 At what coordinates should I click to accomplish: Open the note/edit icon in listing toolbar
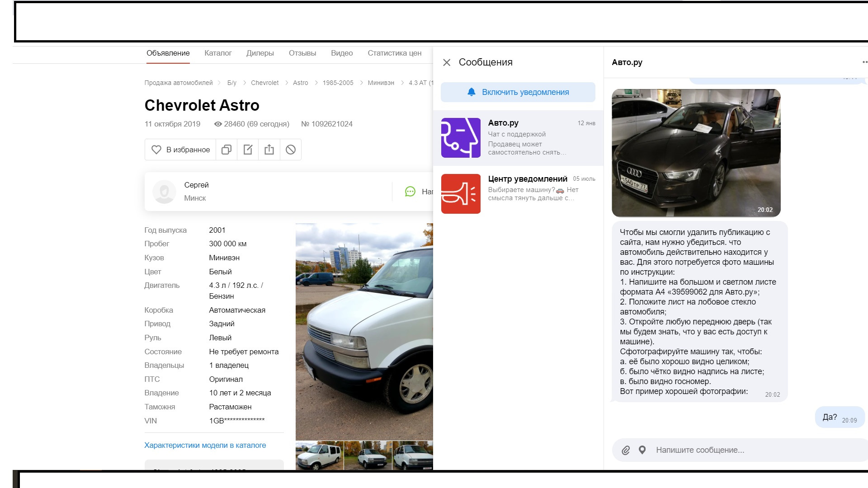(x=248, y=150)
